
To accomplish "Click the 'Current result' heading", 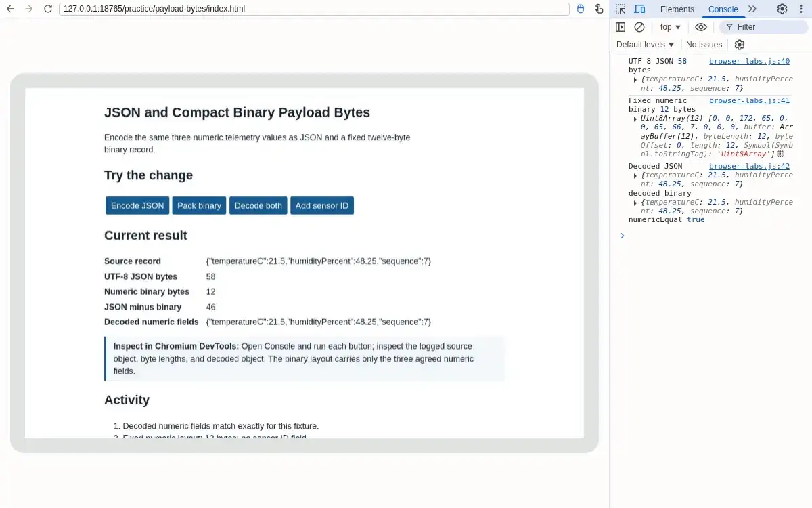I will tap(145, 236).
